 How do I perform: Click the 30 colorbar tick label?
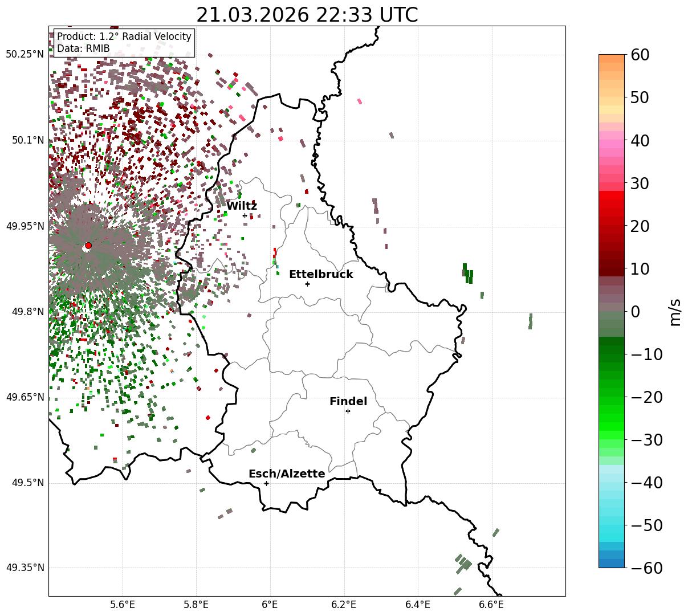(641, 183)
